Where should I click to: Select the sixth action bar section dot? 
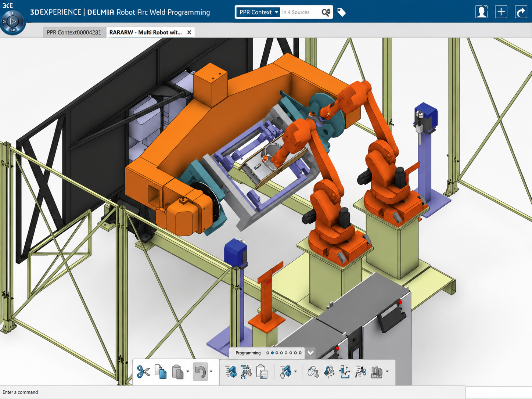291,353
